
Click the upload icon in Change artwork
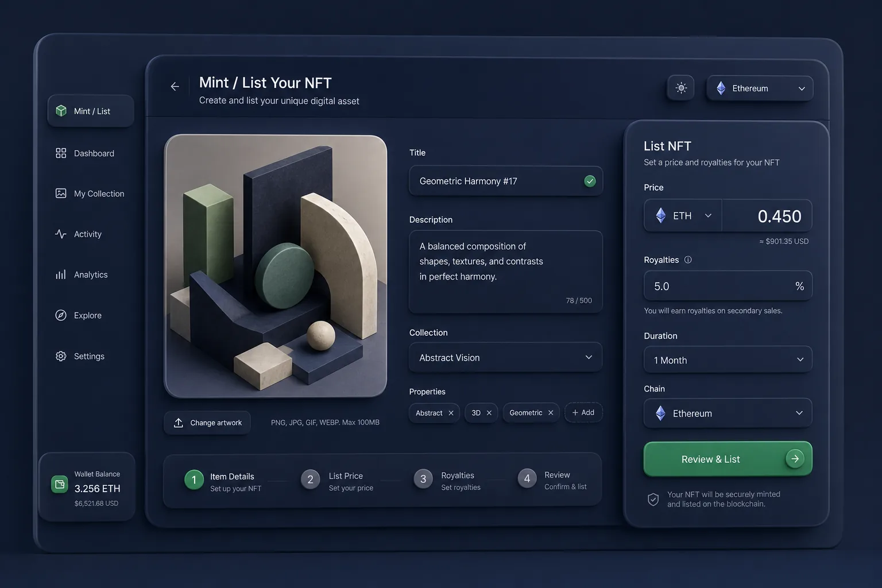click(179, 423)
